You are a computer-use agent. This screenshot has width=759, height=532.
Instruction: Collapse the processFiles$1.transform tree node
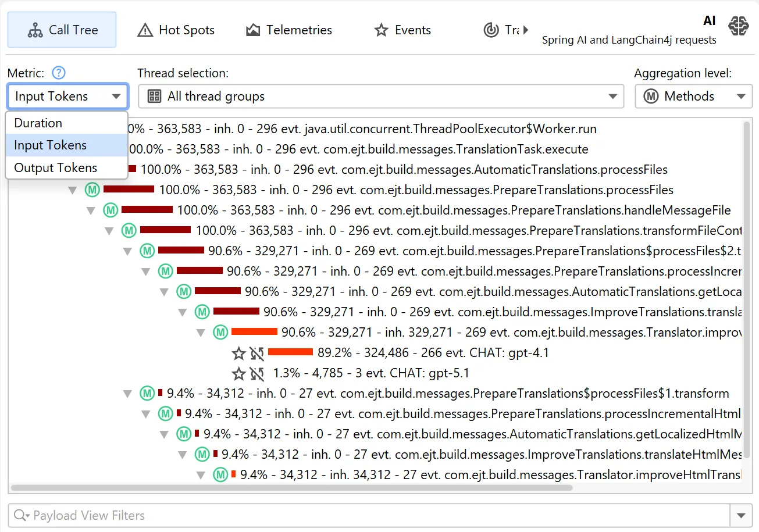(x=128, y=394)
